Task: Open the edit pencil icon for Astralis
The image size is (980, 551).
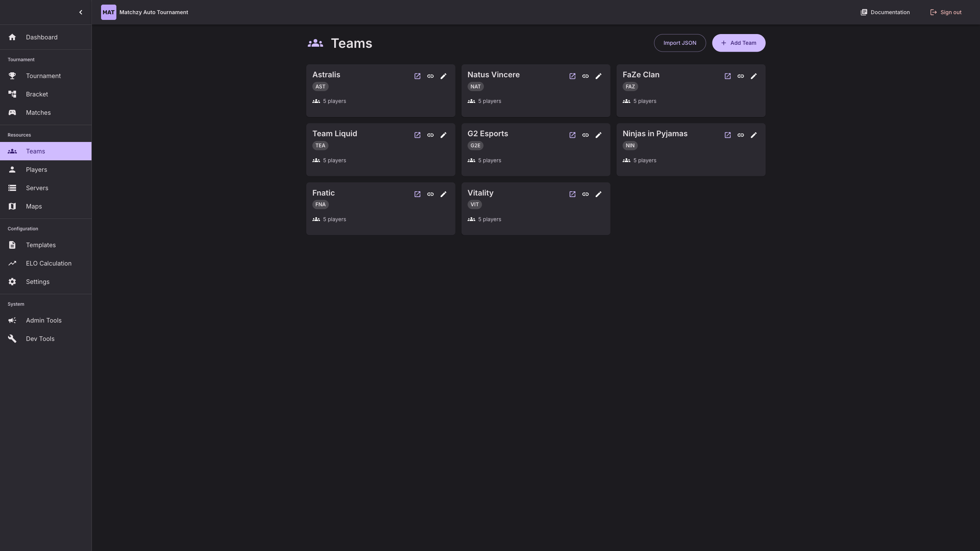Action: pos(443,76)
